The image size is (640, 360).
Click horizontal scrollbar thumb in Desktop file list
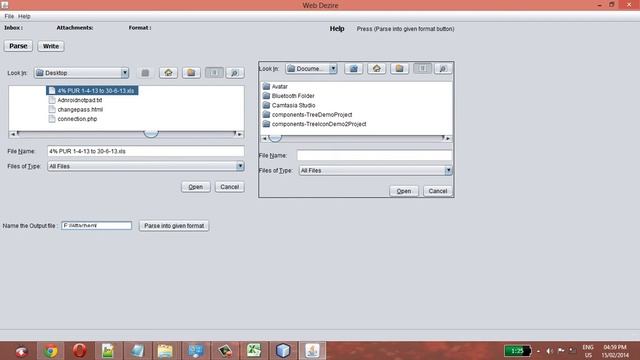151,133
